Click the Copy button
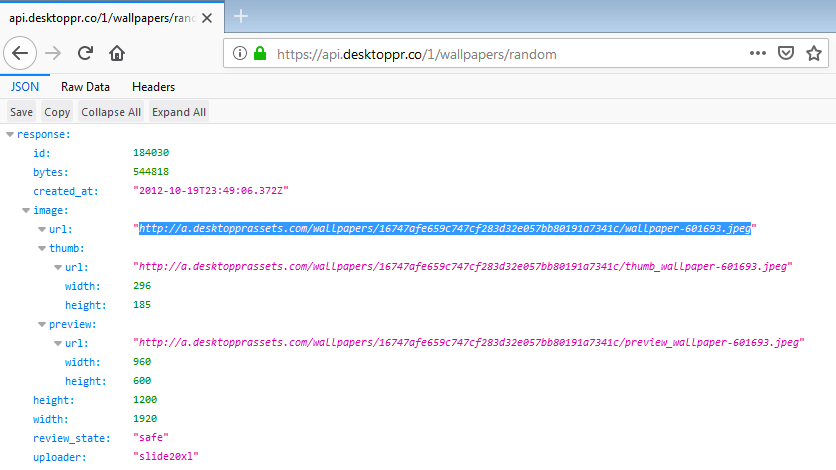The width and height of the screenshot is (836, 470). 57,112
